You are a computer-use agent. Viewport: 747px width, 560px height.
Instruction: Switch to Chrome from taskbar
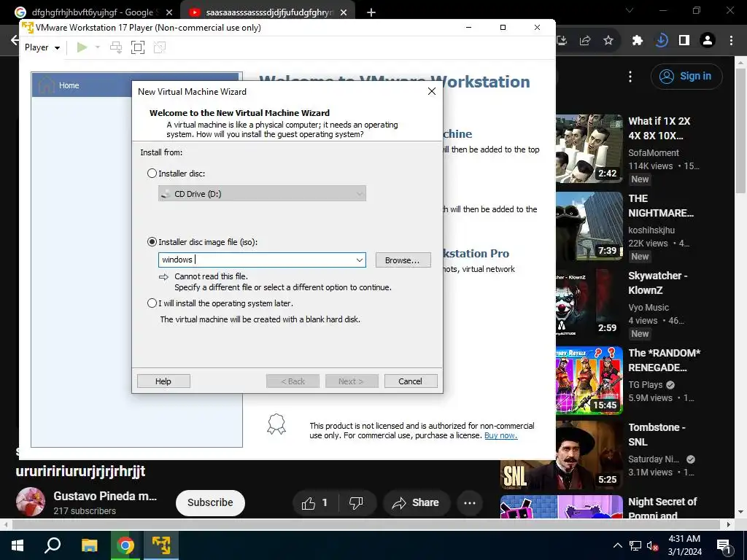125,545
